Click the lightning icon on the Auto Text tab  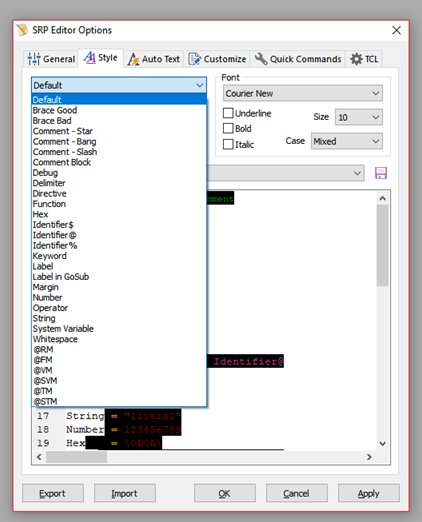tap(133, 59)
